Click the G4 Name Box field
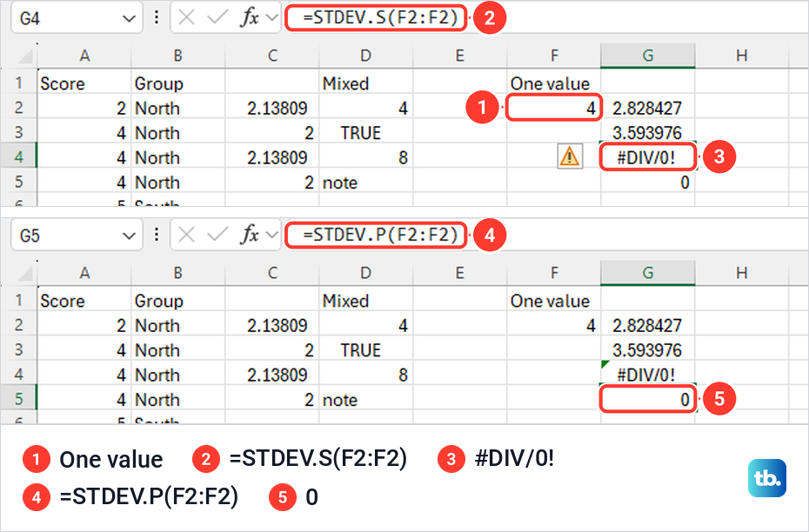The height and width of the screenshot is (532, 809). pyautogui.click(x=77, y=18)
